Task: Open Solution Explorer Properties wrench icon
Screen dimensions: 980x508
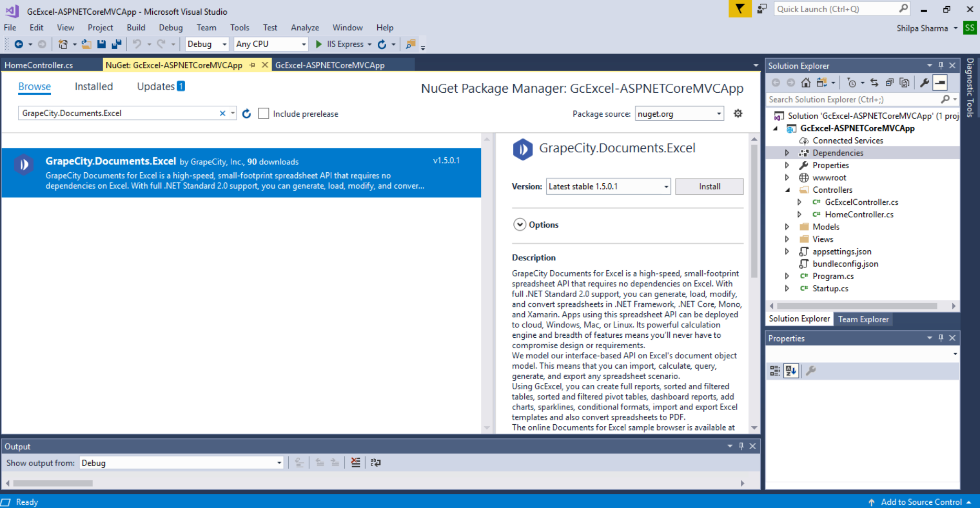Action: (x=925, y=83)
